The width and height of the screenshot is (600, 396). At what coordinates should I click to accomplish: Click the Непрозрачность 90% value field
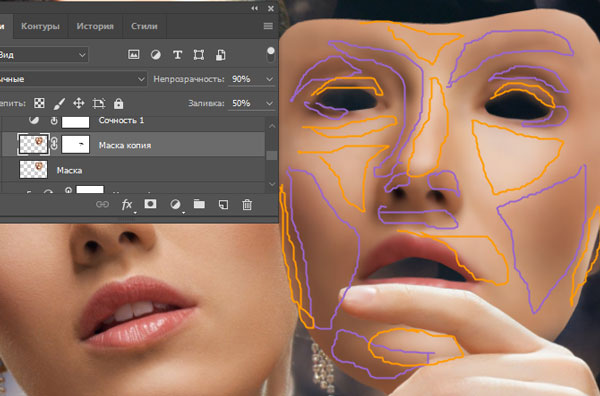coord(246,79)
